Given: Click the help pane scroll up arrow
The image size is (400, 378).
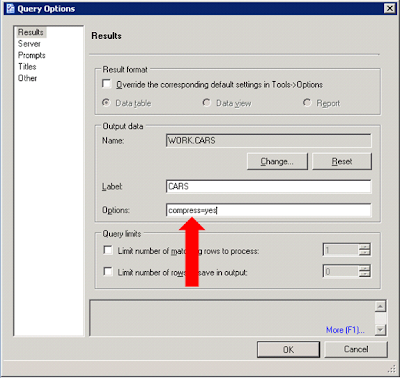Looking at the screenshot, I should tap(380, 306).
